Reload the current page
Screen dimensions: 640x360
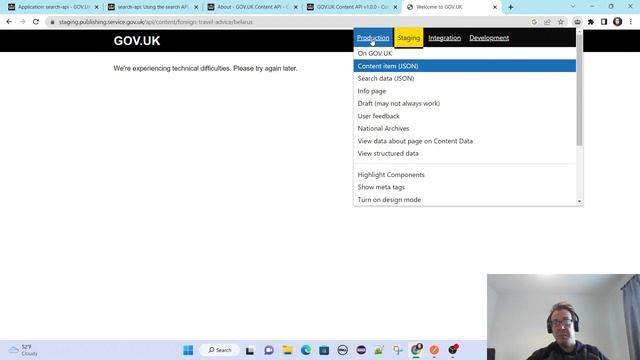pos(36,22)
